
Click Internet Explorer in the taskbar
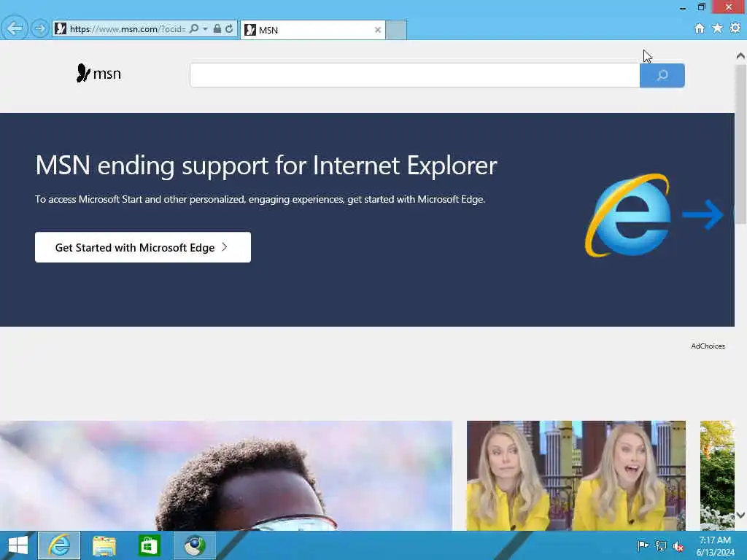tap(59, 545)
